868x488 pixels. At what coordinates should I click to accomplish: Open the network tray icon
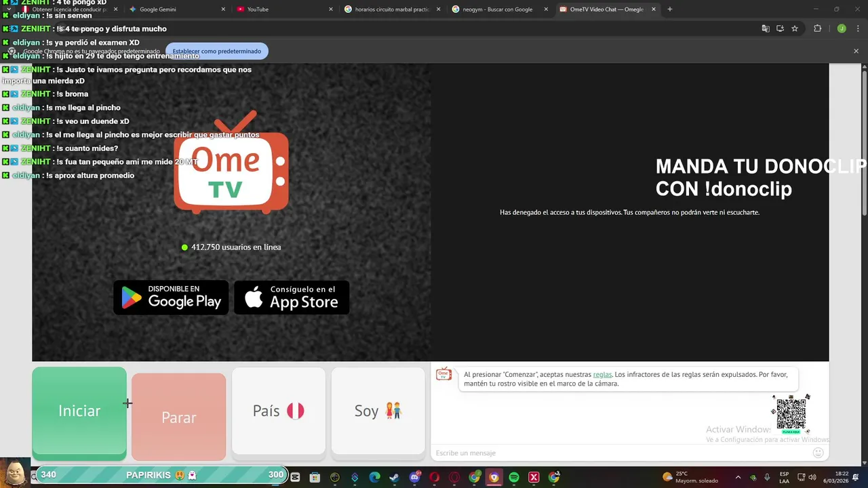pyautogui.click(x=801, y=477)
